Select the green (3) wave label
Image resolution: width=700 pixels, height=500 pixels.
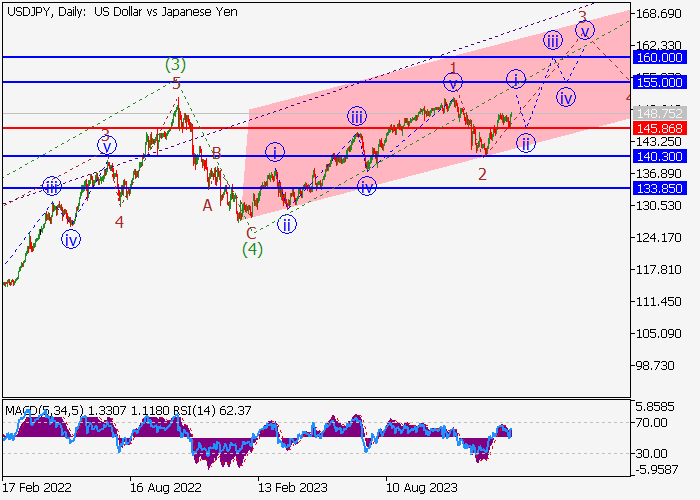click(175, 65)
